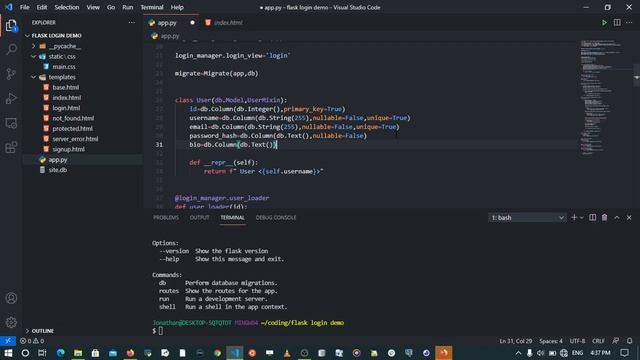Change end of line sequence CRLF

(598, 341)
